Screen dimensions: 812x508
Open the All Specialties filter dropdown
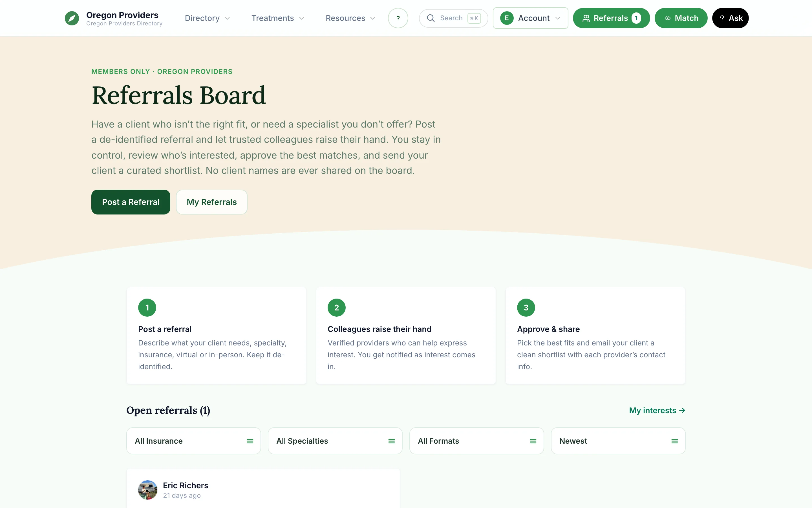click(335, 441)
